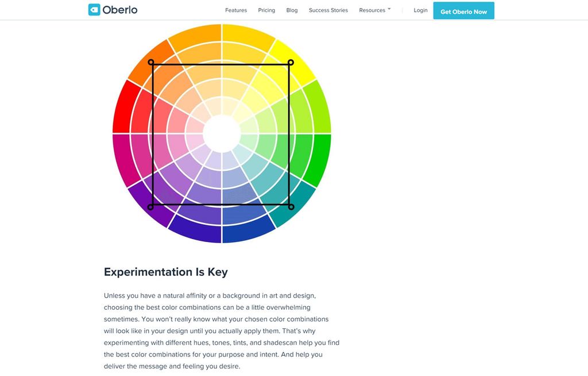Open Success Stories from the navigation bar
588x376 pixels.
coord(328,10)
